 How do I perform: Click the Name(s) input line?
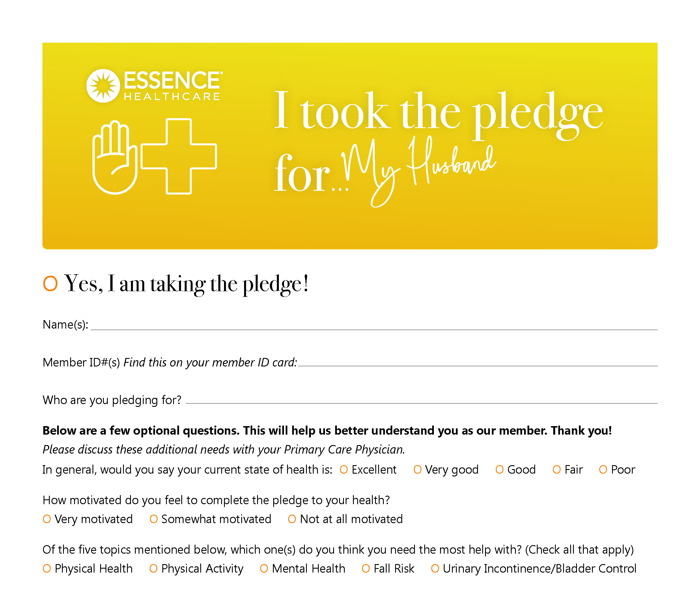point(373,325)
